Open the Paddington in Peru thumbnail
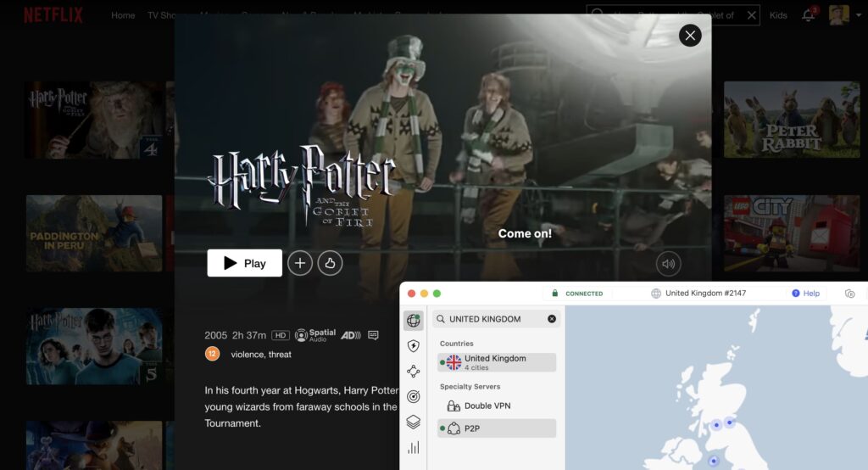Viewport: 868px width, 470px height. (94, 233)
